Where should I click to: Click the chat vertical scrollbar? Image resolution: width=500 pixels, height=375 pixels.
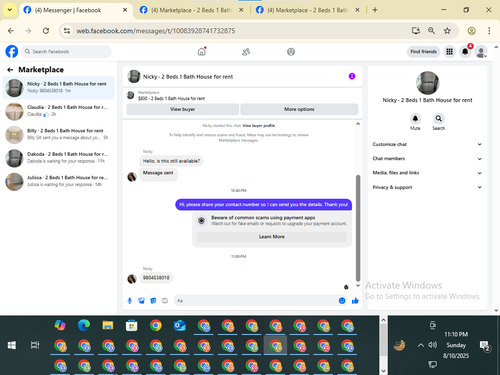coord(358,228)
